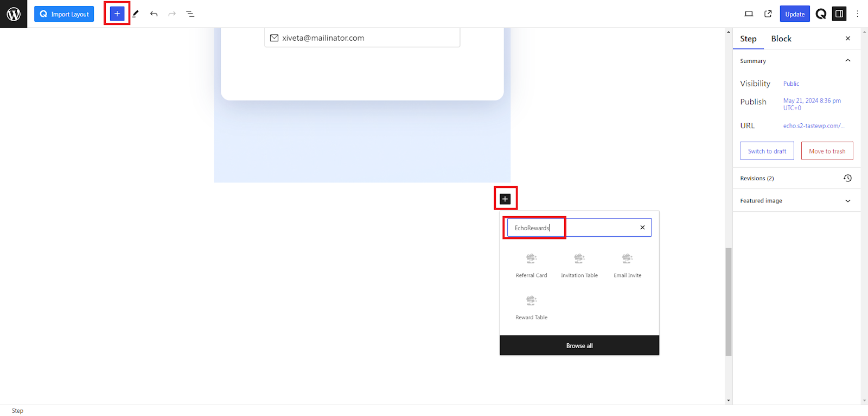Open the device preview icon
This screenshot has height=416, width=868.
749,14
